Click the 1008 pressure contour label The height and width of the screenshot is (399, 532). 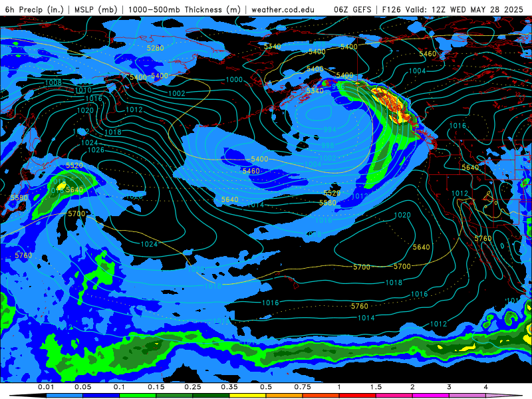[53, 82]
